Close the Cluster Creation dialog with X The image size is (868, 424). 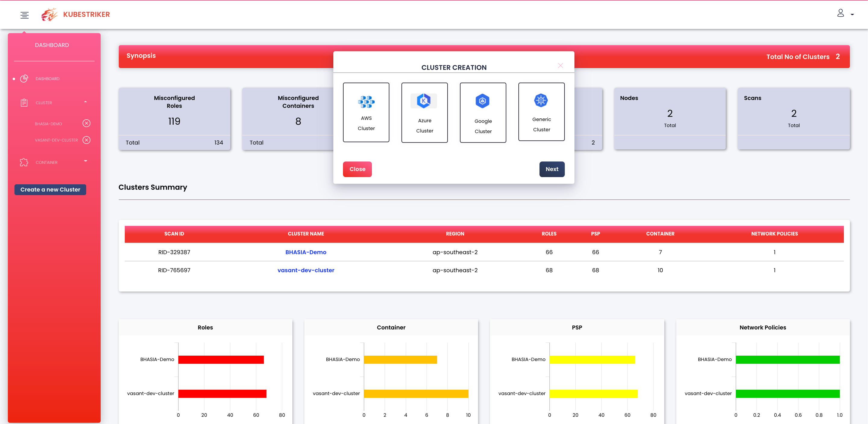coord(560,65)
